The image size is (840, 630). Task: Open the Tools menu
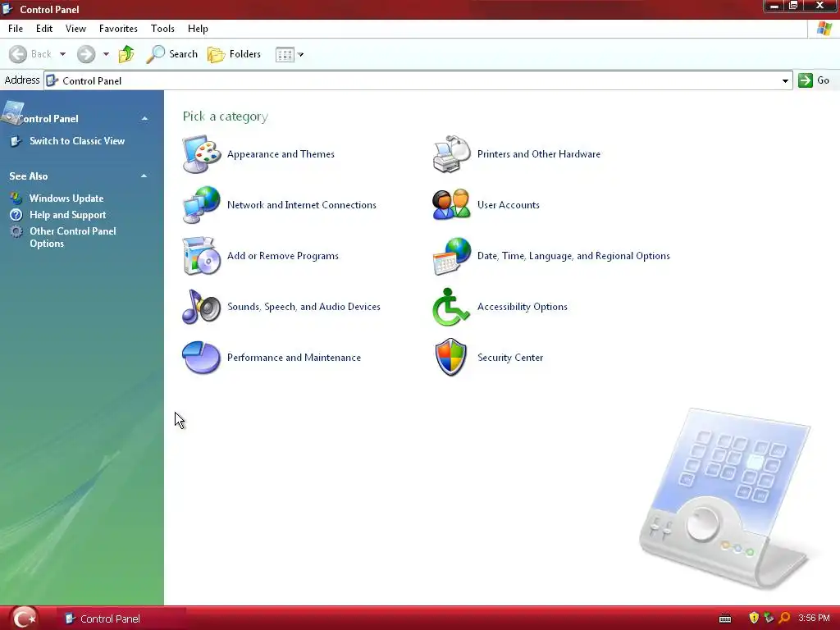[162, 29]
